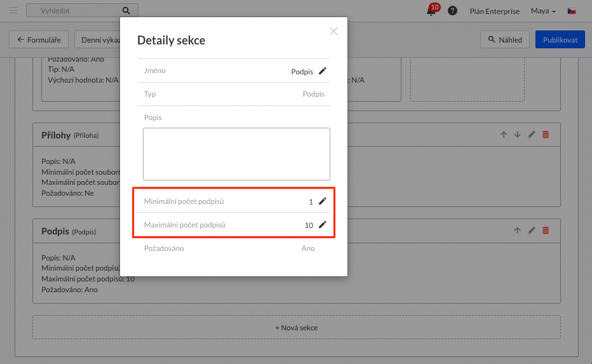Click the Jméno value Podpis
592x364 pixels.
point(302,72)
